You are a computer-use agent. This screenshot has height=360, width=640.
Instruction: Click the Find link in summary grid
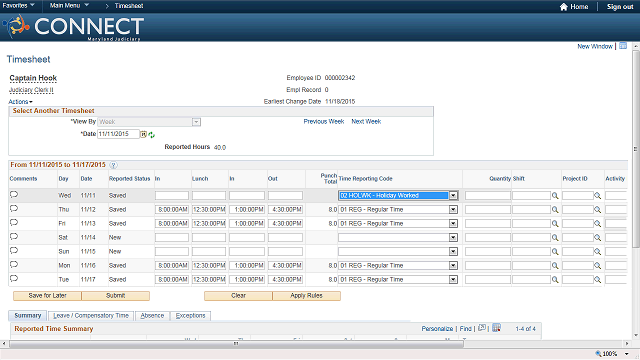click(465, 329)
